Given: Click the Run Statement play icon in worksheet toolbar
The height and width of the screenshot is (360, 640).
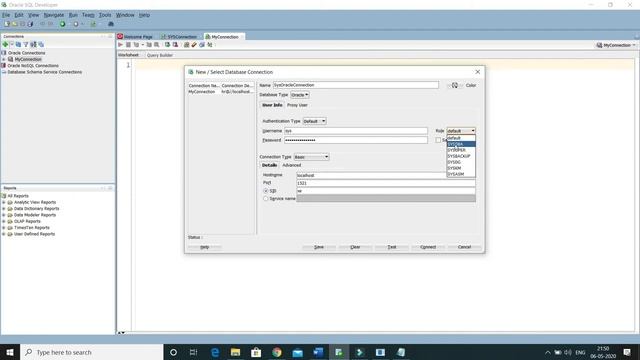Looking at the screenshot, I should [x=120, y=45].
